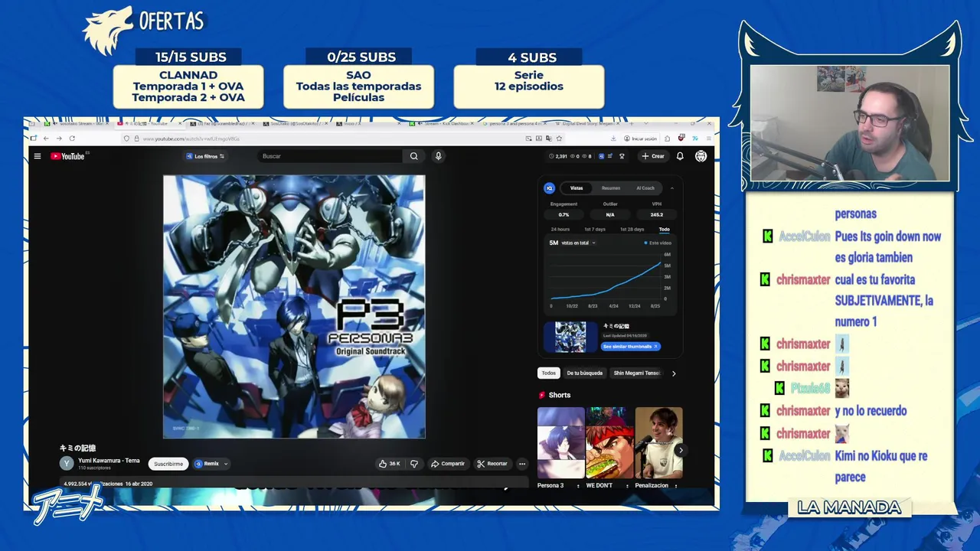Viewport: 980px width, 551px height.
Task: Open the Persona 3 short thumbnail
Action: coord(560,442)
